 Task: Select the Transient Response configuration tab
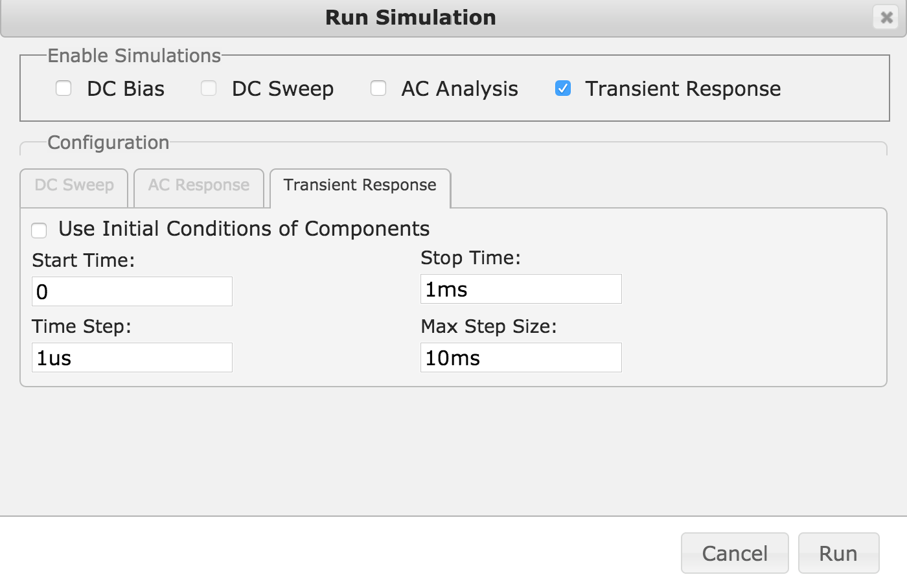click(360, 186)
